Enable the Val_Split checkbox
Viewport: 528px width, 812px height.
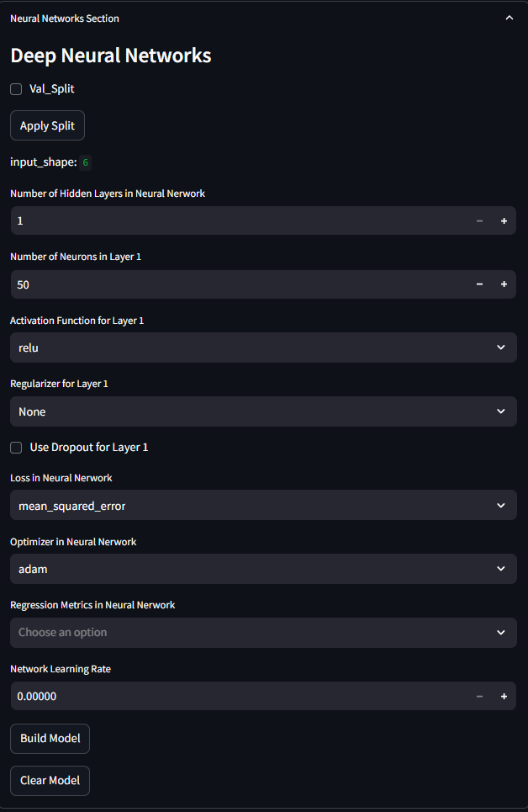click(x=16, y=89)
